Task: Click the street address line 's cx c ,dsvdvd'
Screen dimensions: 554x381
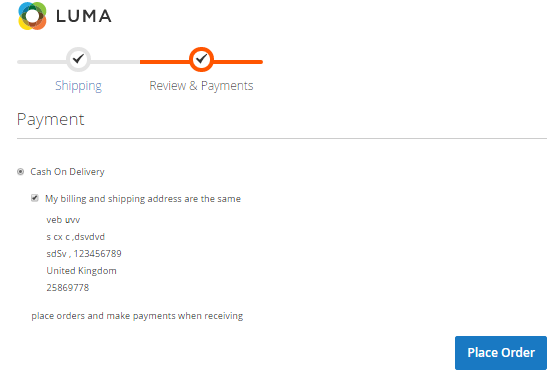Action: pos(76,237)
